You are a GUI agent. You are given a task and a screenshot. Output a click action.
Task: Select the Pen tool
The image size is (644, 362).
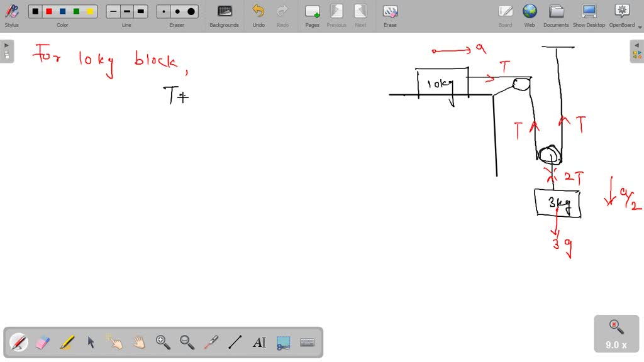(18, 342)
